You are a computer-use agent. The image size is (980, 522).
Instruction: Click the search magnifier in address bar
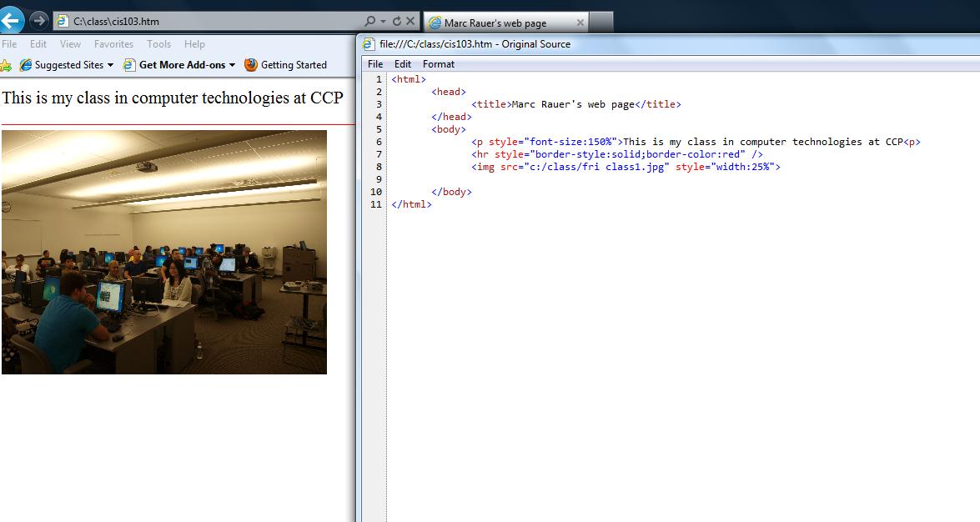(x=370, y=21)
